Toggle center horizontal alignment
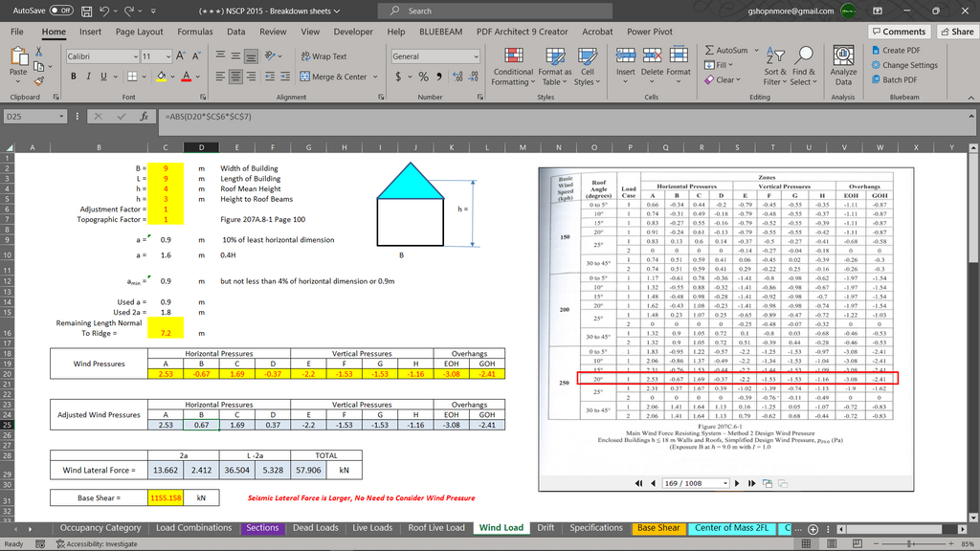980x551 pixels. (235, 77)
